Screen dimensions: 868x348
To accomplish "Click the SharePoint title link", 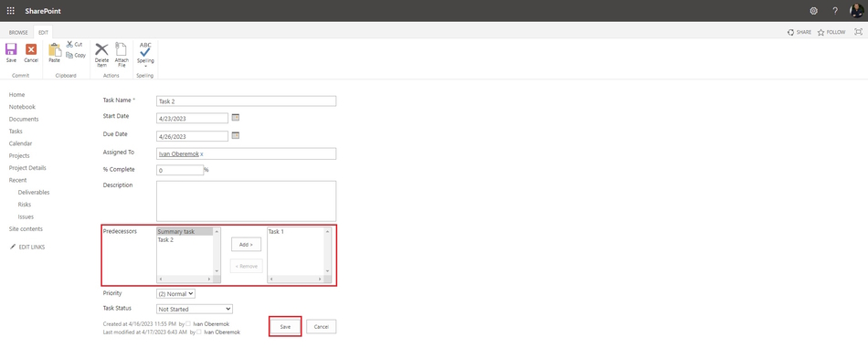I will 43,11.
